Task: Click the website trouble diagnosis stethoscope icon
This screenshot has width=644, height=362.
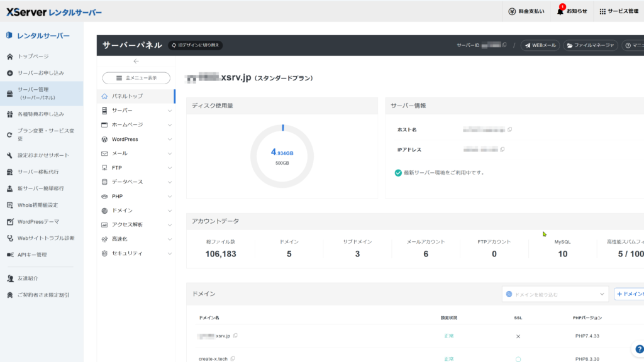Action: pyautogui.click(x=10, y=238)
